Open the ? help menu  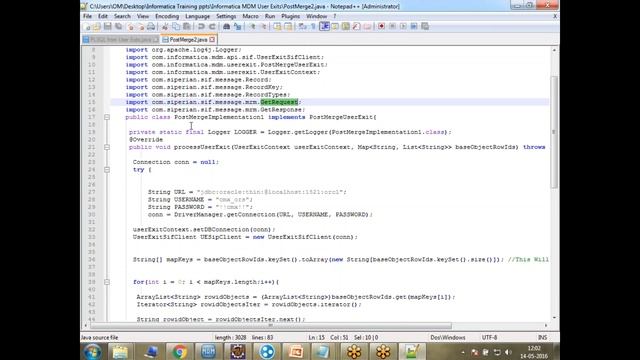(x=335, y=16)
